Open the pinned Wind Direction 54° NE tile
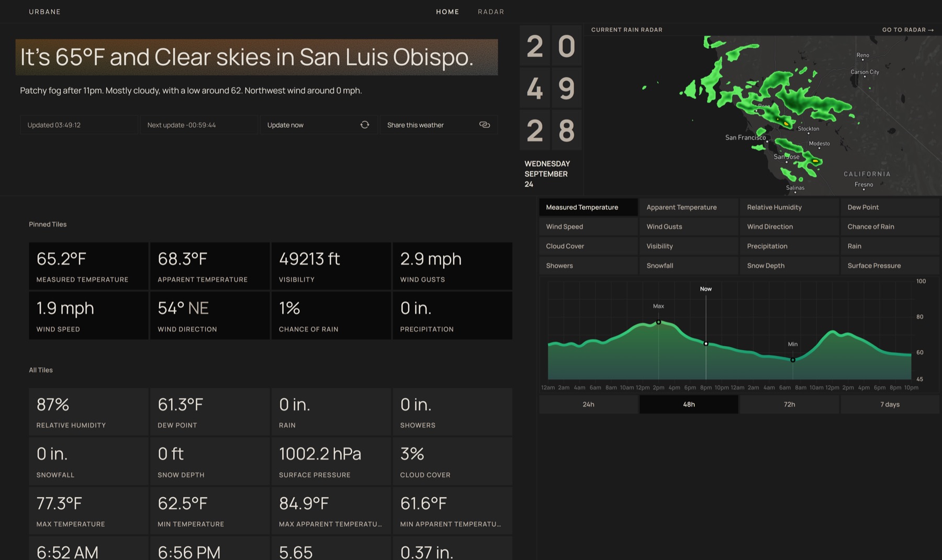 tap(210, 316)
